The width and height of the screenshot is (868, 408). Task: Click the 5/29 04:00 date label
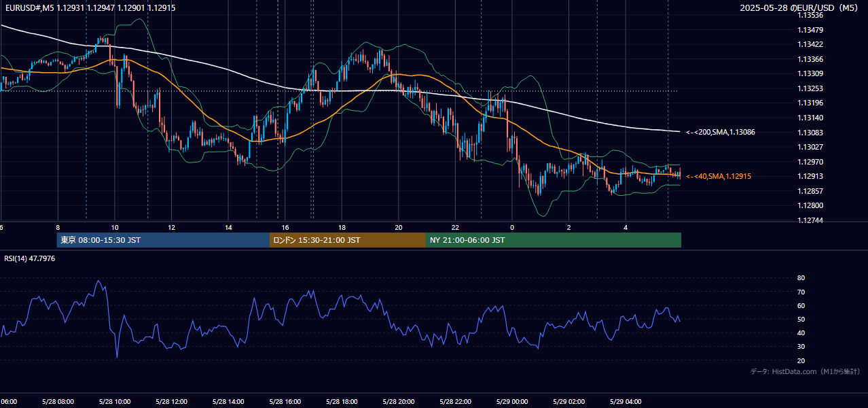(626, 402)
